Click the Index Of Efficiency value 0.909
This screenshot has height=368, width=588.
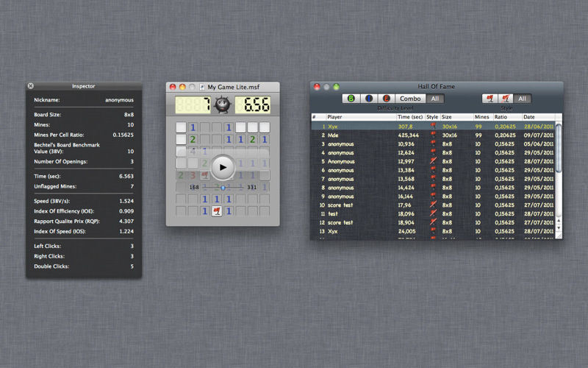click(x=126, y=211)
